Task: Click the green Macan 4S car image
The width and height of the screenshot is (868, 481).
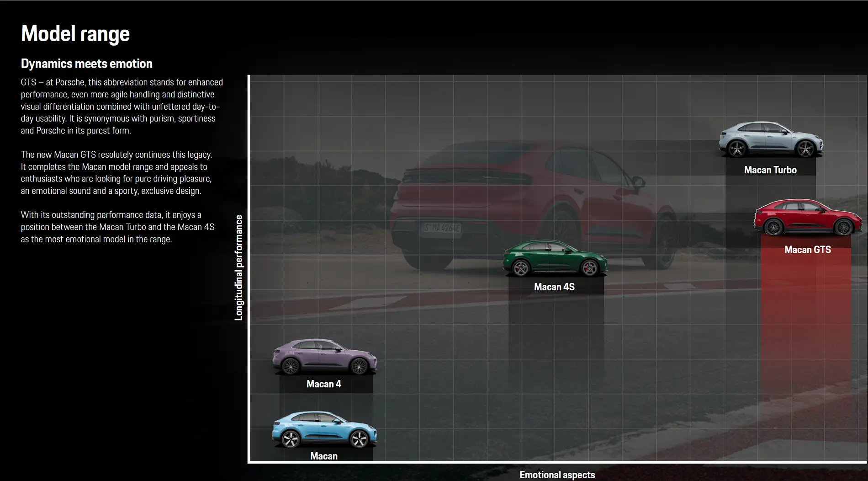Action: 555,258
